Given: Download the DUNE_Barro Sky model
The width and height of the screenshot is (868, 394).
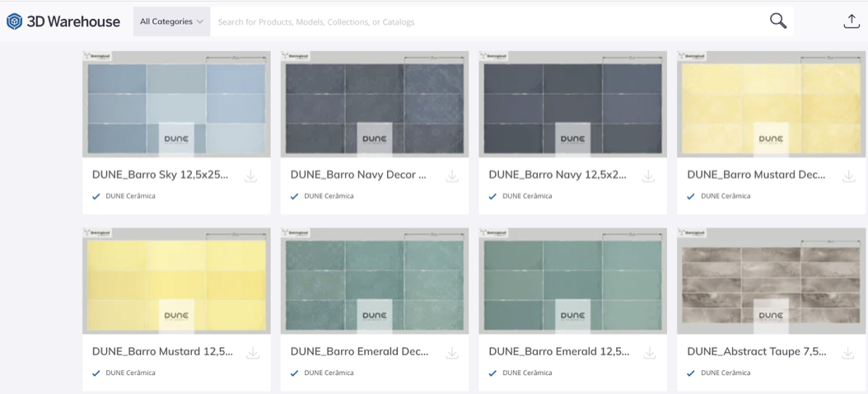Looking at the screenshot, I should click(251, 176).
